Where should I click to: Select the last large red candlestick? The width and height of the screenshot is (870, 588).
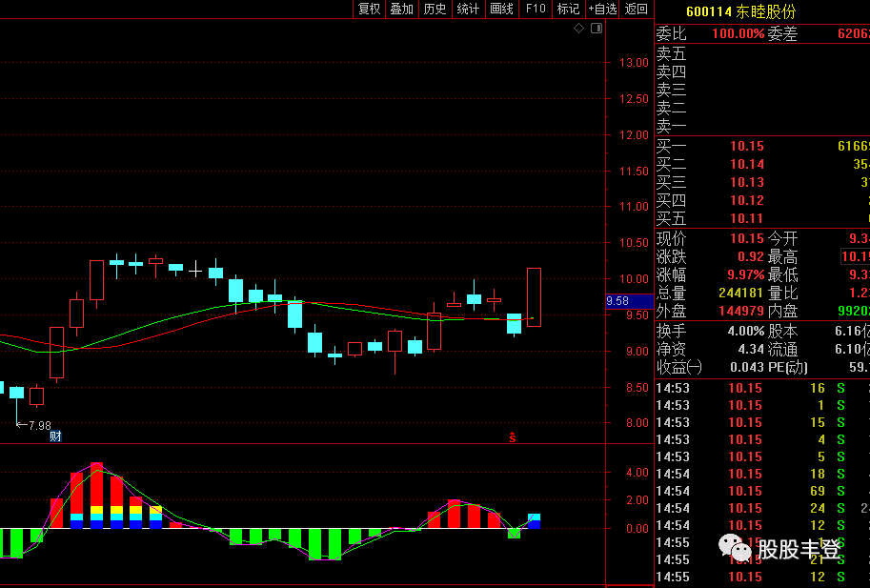pyautogui.click(x=534, y=297)
